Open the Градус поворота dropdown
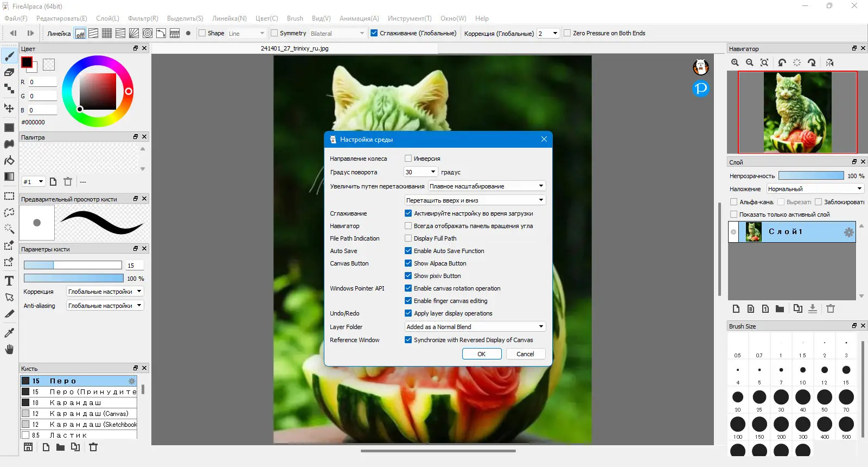This screenshot has width=868, height=467. click(421, 172)
